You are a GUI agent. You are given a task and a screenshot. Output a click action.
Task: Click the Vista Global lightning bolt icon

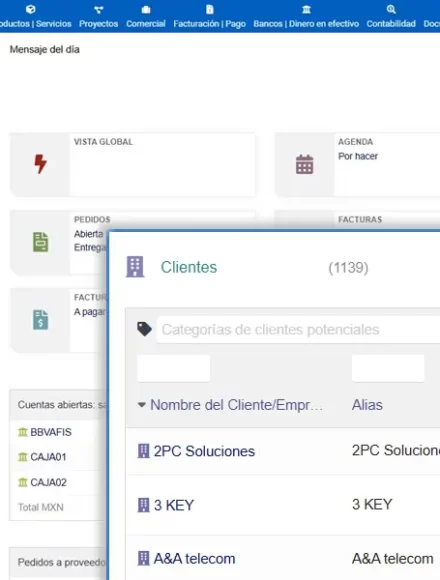pos(40,164)
